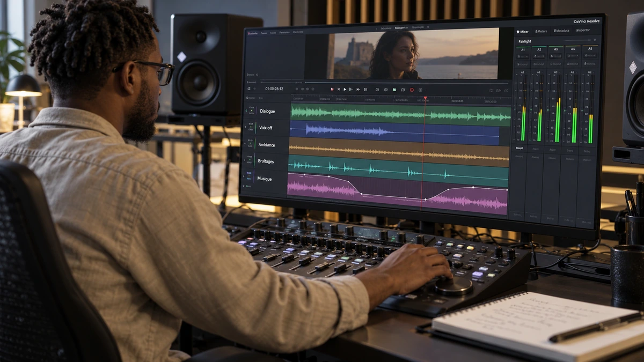The width and height of the screenshot is (644, 362).
Task: Select the Dialogue track header
Action: 266,111
